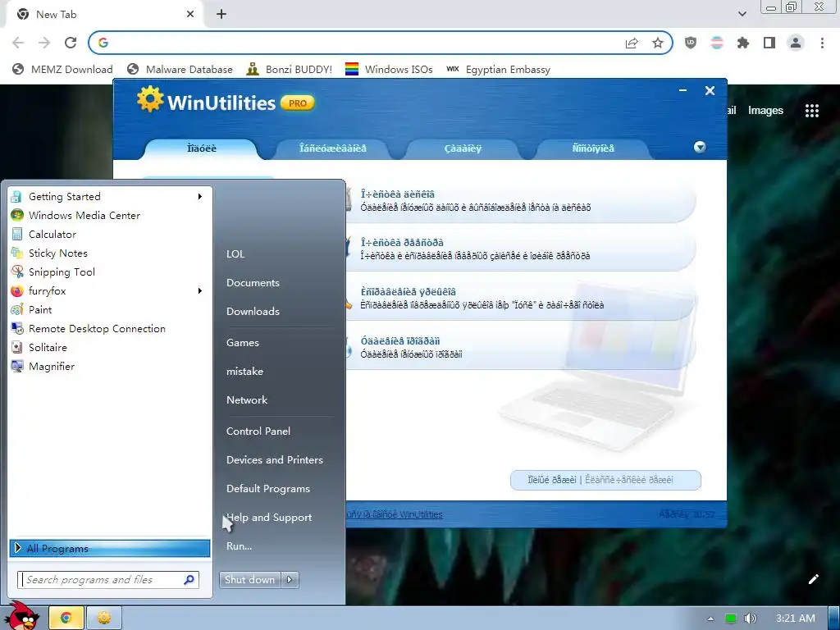The height and width of the screenshot is (630, 840).
Task: Open Windows ISOs bookmark
Action: point(389,69)
